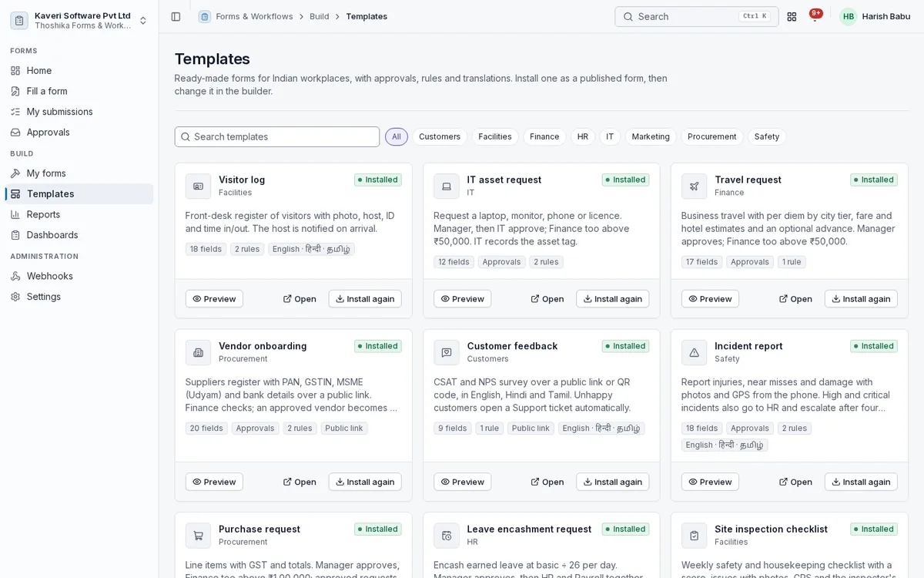Click Forms & Workflows breadcrumb link

click(254, 16)
